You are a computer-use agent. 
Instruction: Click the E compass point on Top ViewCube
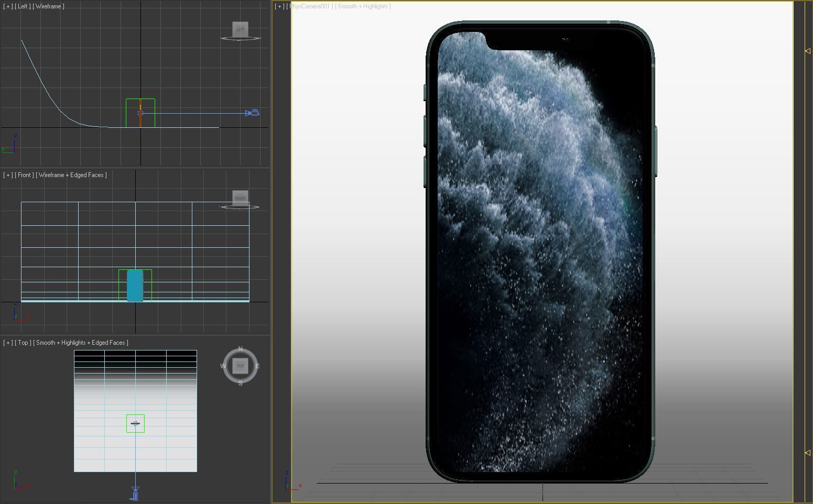tap(257, 366)
